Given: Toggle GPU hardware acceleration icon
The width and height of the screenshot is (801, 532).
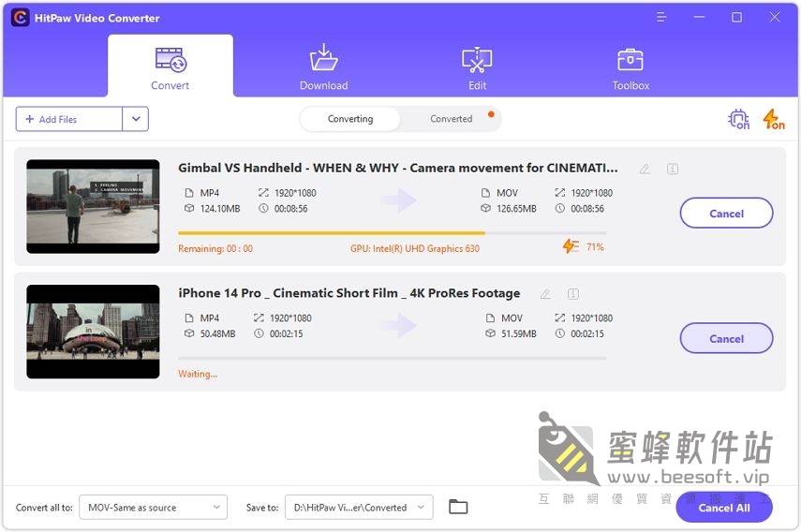Looking at the screenshot, I should pyautogui.click(x=738, y=119).
